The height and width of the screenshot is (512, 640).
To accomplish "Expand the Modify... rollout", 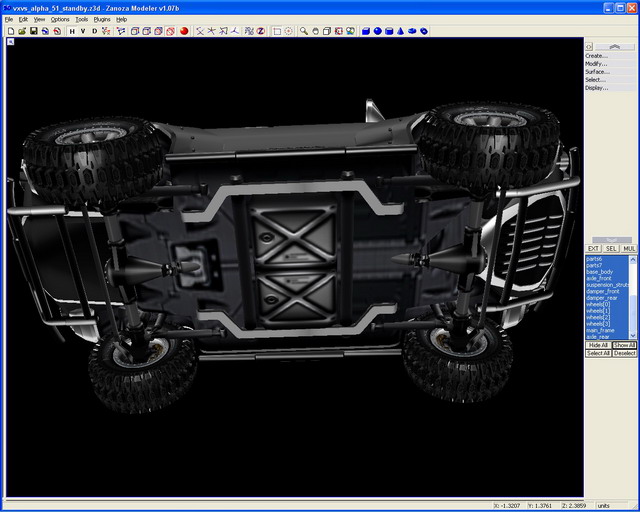I will click(x=597, y=64).
